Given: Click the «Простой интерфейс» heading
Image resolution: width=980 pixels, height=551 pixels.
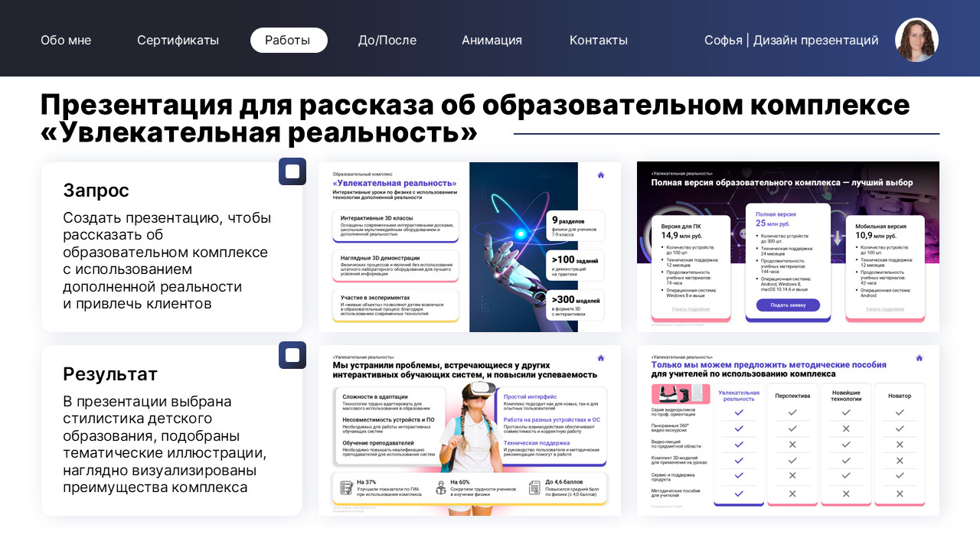Looking at the screenshot, I should (530, 396).
